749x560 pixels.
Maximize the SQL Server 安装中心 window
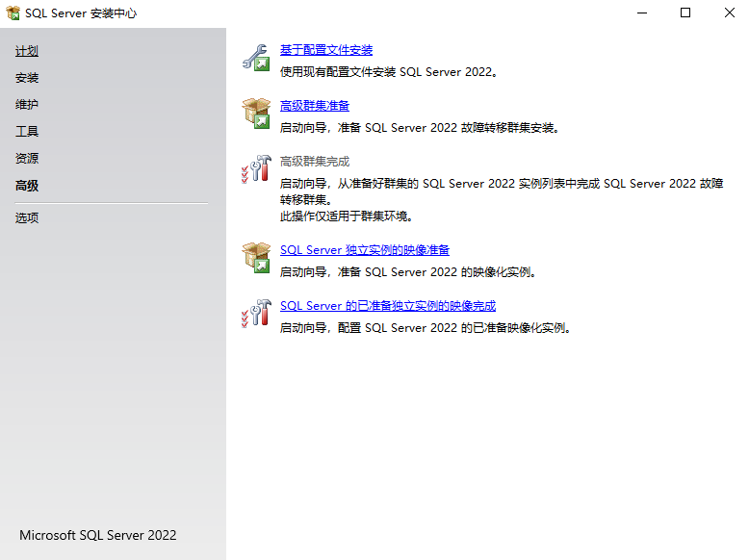click(685, 13)
